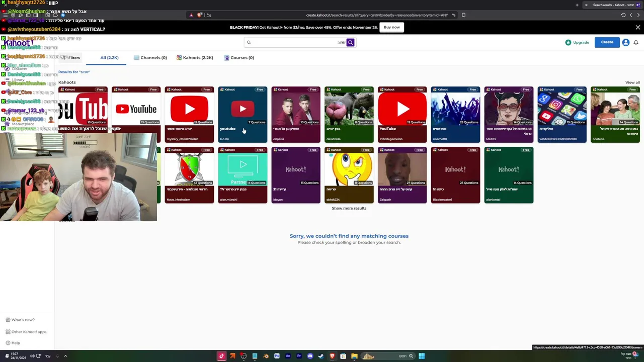Click the bookmark icon beside address bar
The image size is (644, 362).
463,15
